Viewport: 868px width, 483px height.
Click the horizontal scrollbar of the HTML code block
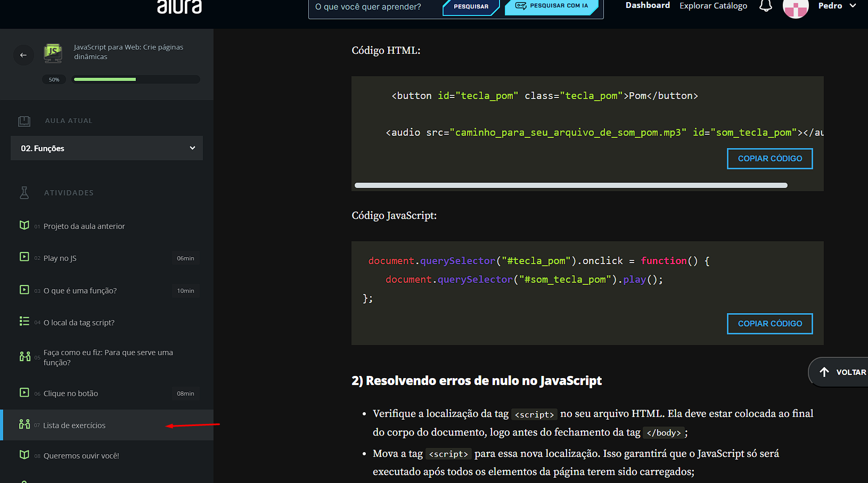570,185
